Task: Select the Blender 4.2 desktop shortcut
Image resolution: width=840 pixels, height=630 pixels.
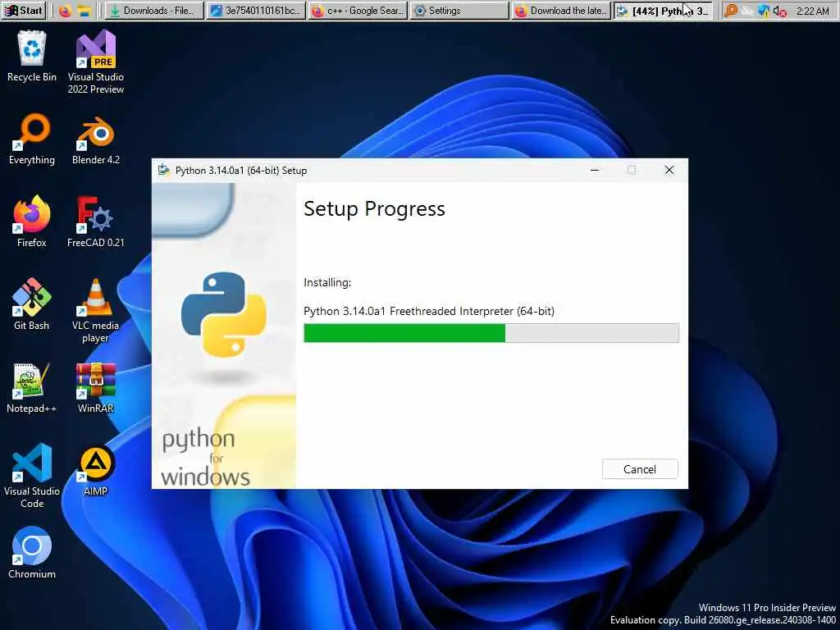Action: point(96,139)
